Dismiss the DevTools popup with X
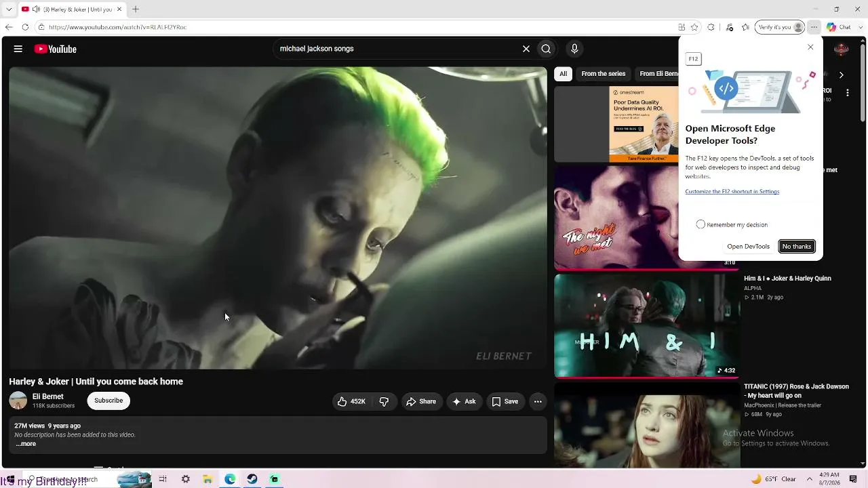Image resolution: width=868 pixels, height=488 pixels. [x=810, y=47]
